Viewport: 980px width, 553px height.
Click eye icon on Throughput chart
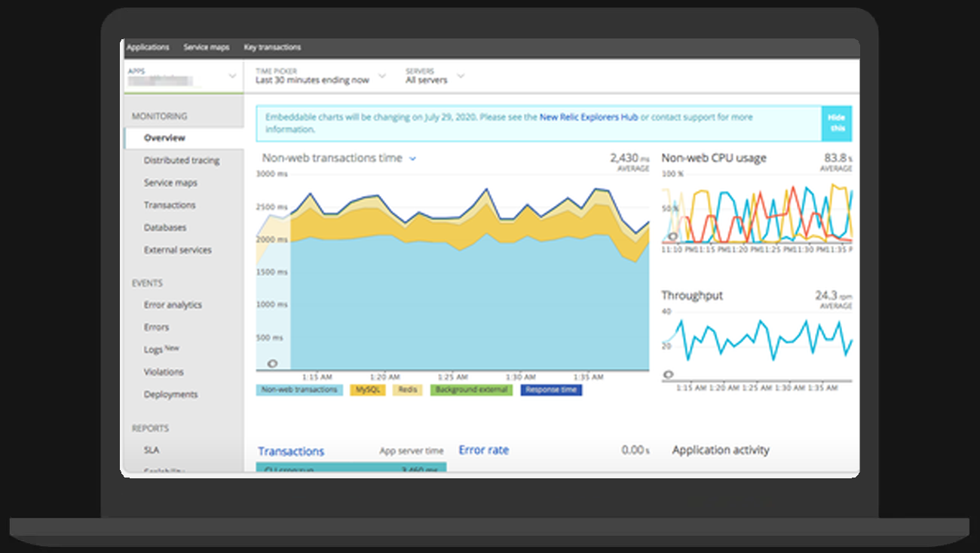point(668,374)
